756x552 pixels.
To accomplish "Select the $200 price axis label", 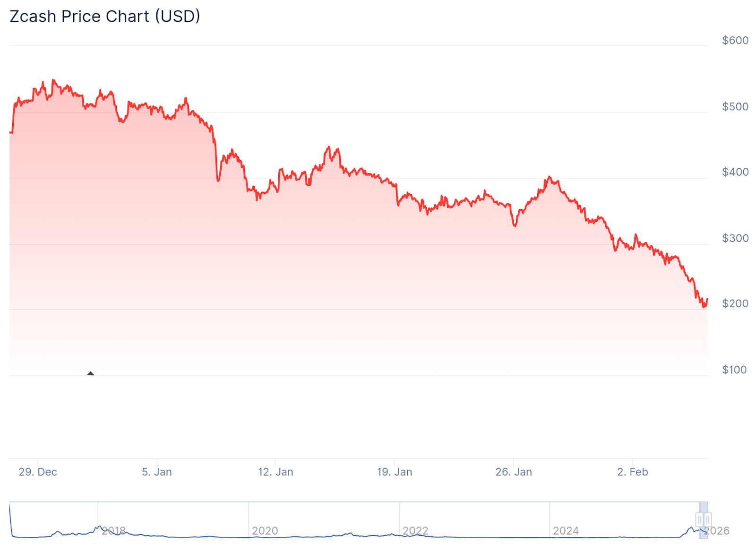I will pos(735,303).
